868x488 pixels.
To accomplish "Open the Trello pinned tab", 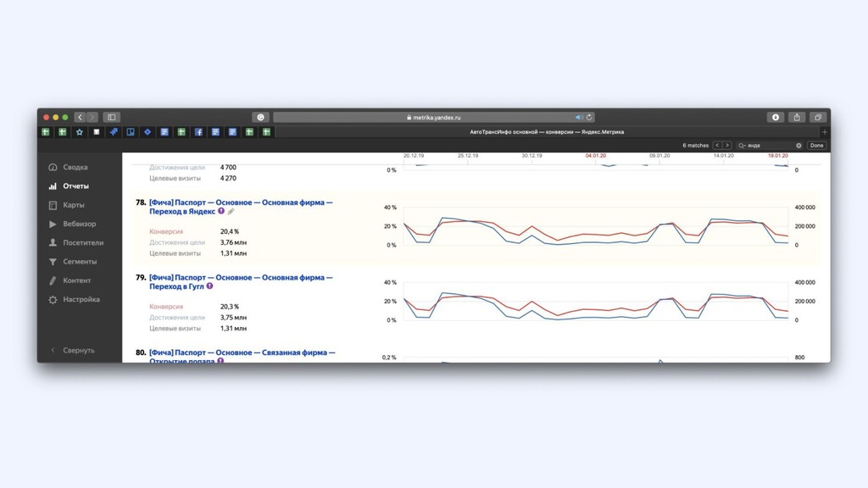I will (131, 131).
